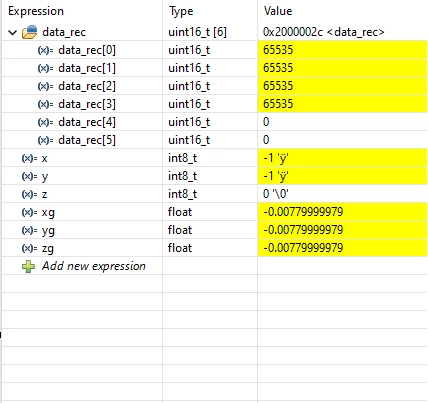The width and height of the screenshot is (428, 403).
Task: Click the value -1 'ÿ' of x
Action: 276,158
